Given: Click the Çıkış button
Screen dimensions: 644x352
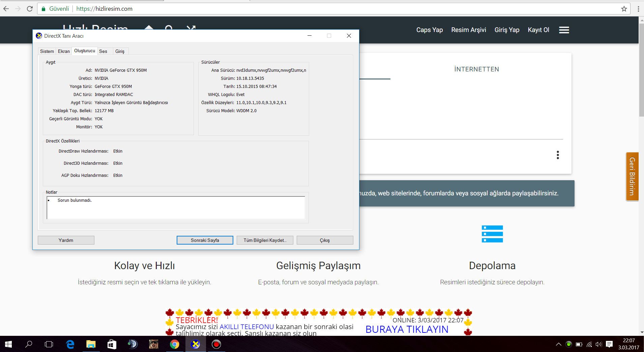Looking at the screenshot, I should [325, 240].
